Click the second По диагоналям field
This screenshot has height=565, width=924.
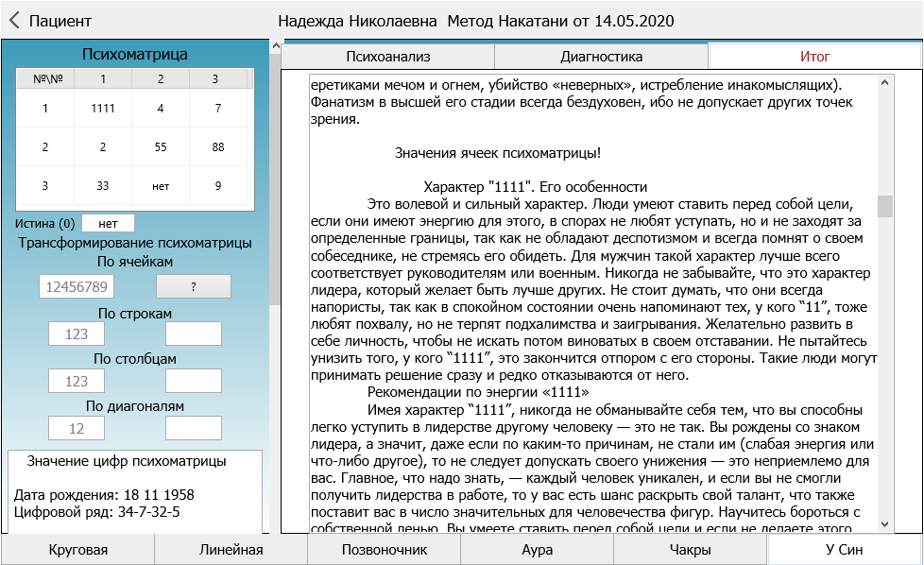pyautogui.click(x=193, y=428)
